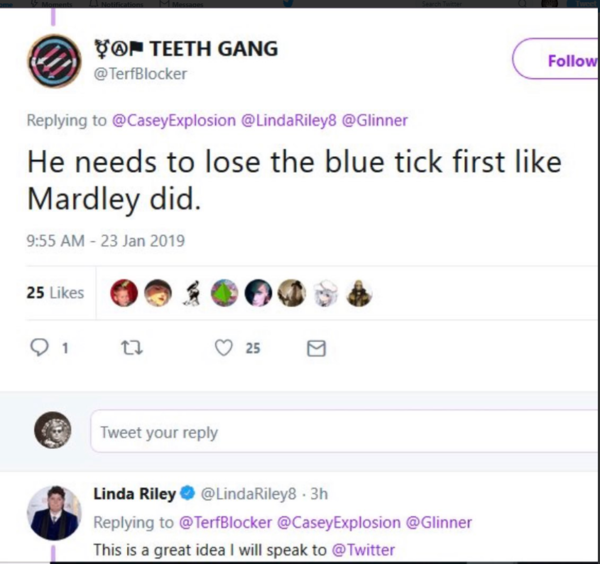View your own avatar beside reply box
The width and height of the screenshot is (600, 564).
click(54, 431)
